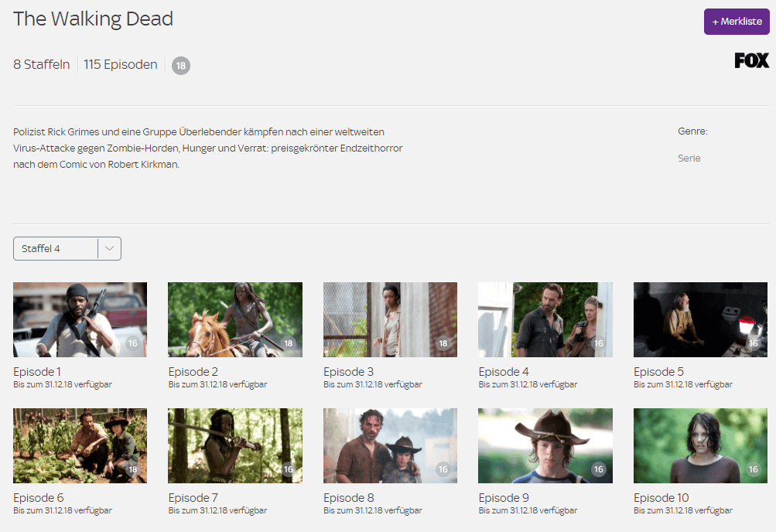Click the FOX channel logo
Screen dimensions: 776x532
(x=752, y=60)
